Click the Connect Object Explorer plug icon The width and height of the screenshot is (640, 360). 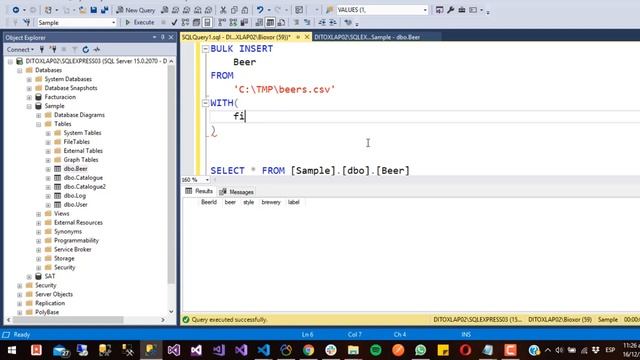point(42,49)
